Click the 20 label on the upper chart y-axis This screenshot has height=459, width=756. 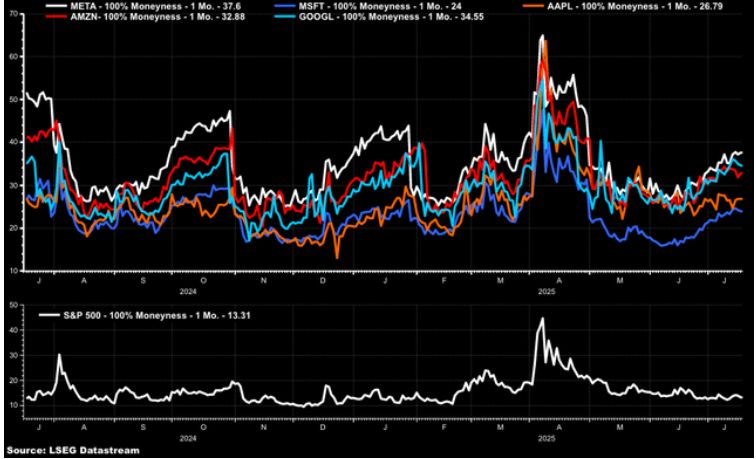click(14, 228)
